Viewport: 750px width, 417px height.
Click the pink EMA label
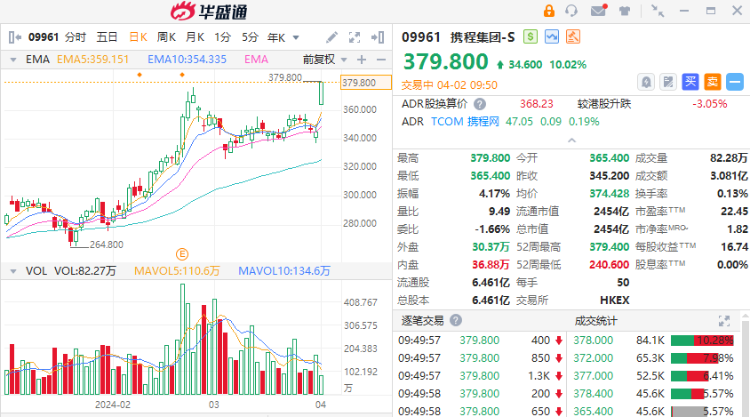click(256, 59)
